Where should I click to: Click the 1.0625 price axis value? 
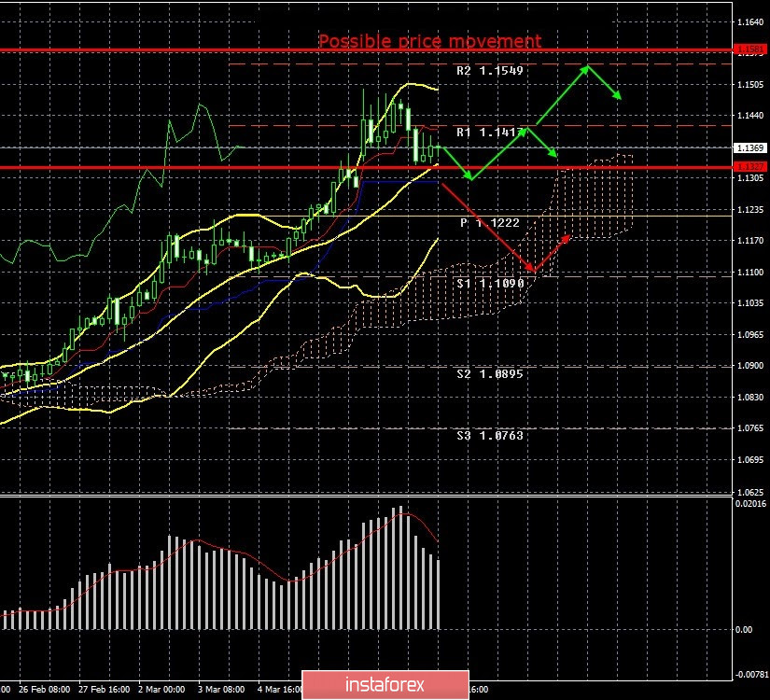(750, 492)
